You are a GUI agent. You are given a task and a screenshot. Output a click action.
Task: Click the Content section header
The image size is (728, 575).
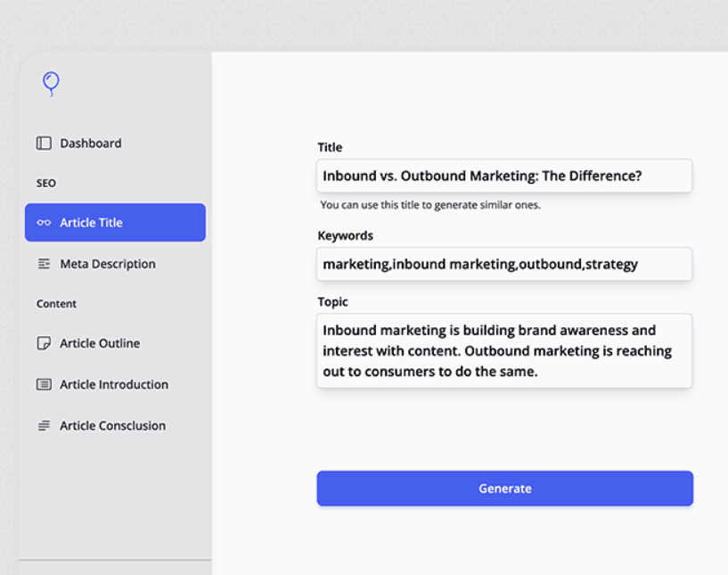[x=56, y=304]
